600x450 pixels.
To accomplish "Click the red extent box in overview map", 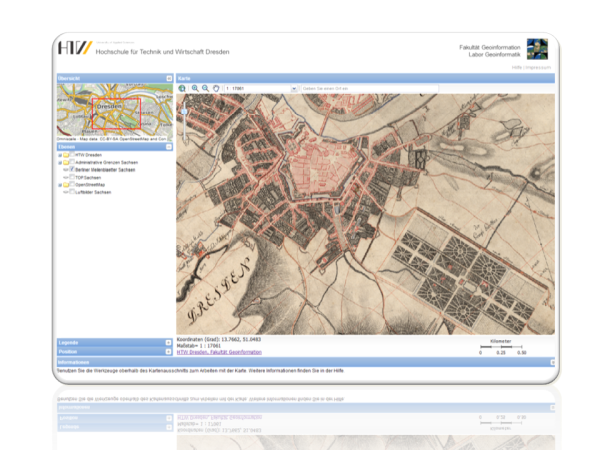I will click(116, 113).
